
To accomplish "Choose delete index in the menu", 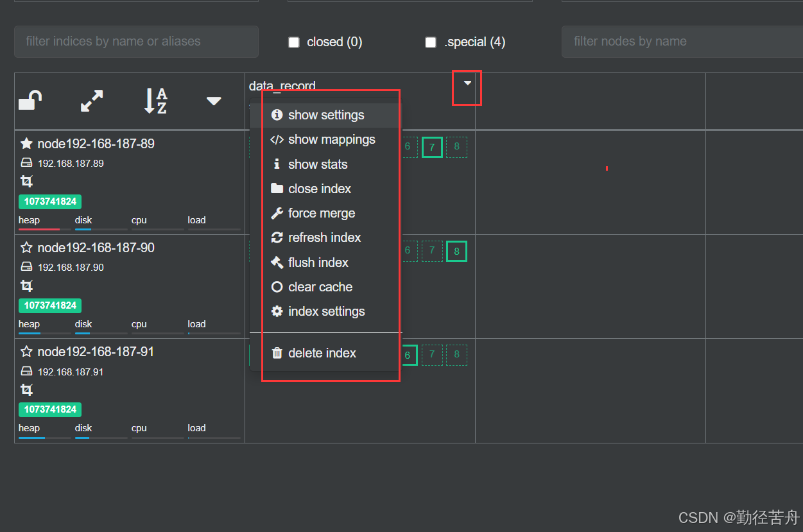I will point(325,353).
